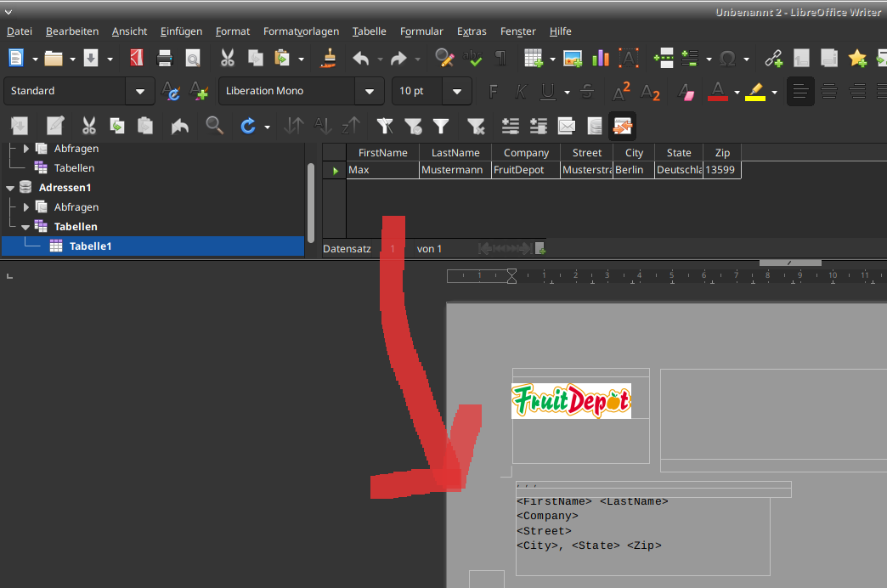Toggle Bold (F) formatting
Image resolution: width=887 pixels, height=588 pixels.
pos(494,91)
